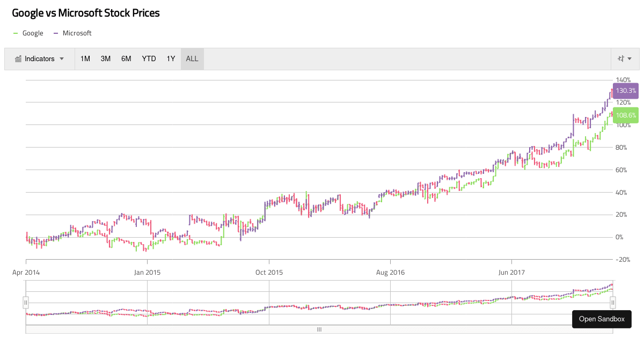Click the left navigator resize handle
Viewport: 644px width, 338px height.
(25, 303)
